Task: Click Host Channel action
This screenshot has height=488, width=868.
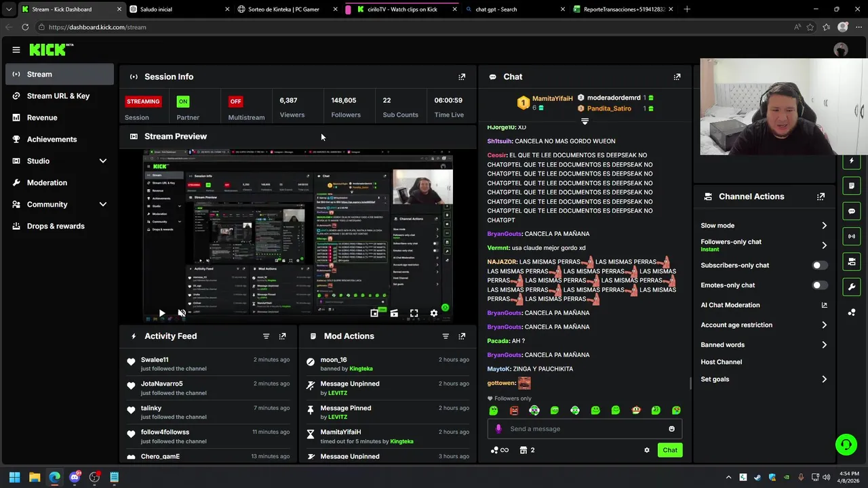Action: click(x=722, y=362)
